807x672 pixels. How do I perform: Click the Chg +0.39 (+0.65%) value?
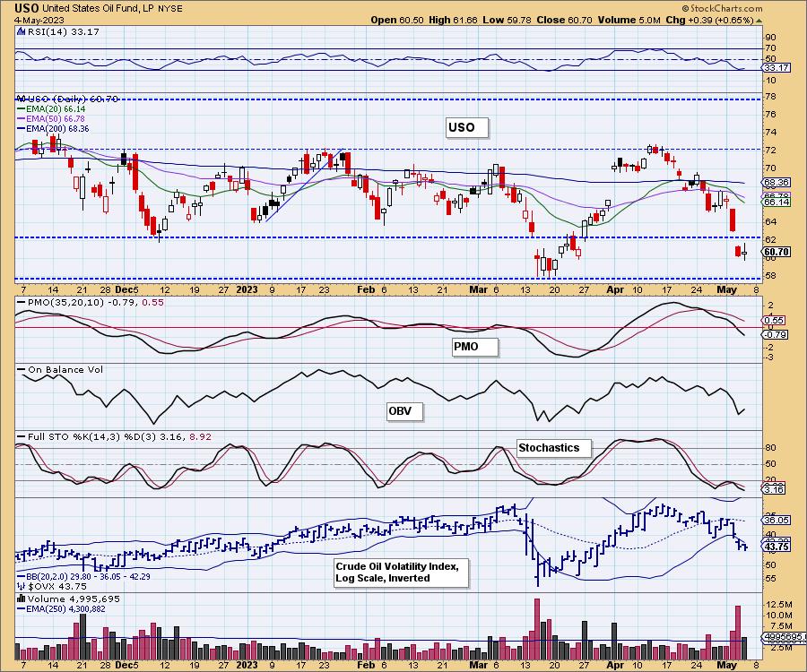(709, 20)
